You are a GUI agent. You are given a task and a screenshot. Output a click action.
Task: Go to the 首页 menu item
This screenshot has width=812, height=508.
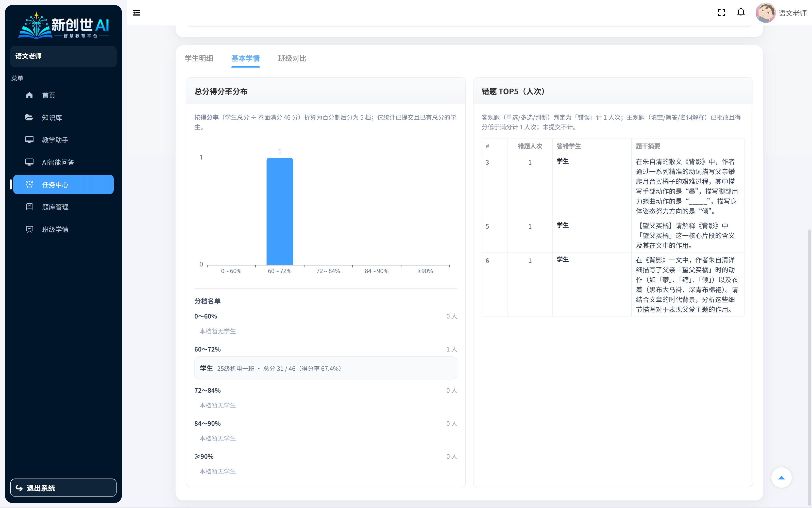click(63, 95)
